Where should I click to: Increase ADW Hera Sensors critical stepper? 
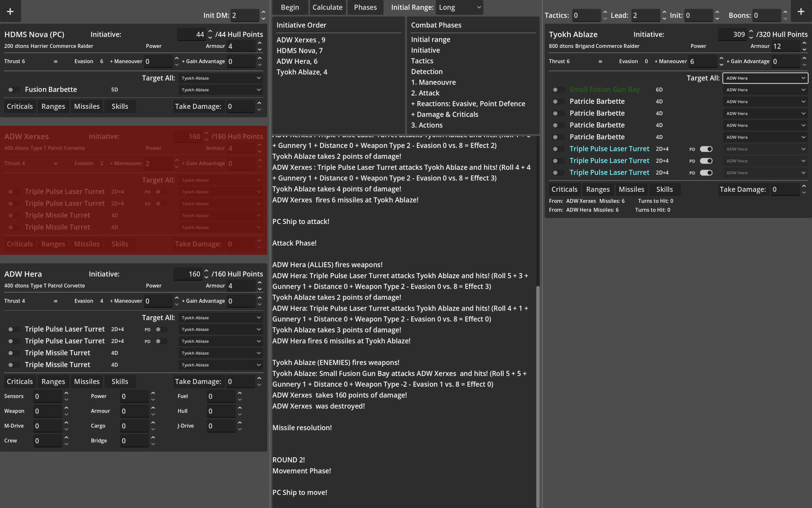[66, 393]
